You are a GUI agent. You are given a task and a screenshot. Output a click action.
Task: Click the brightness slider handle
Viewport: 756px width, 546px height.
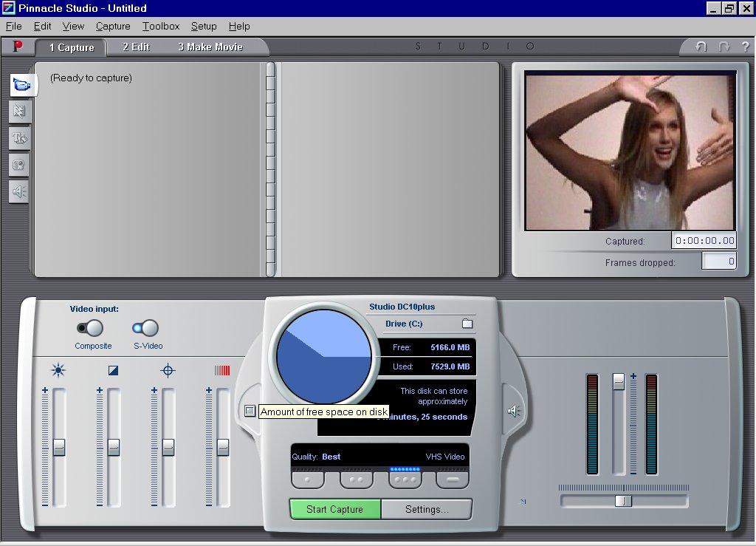pyautogui.click(x=59, y=447)
